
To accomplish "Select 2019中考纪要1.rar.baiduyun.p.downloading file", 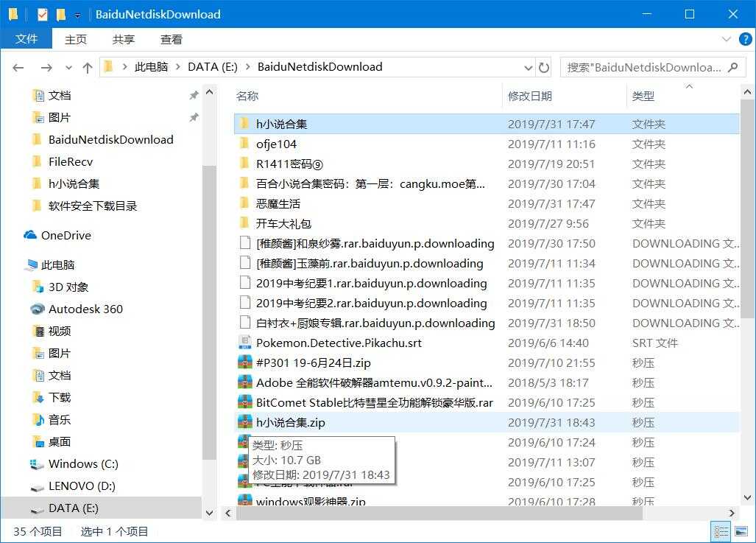I will pos(371,284).
